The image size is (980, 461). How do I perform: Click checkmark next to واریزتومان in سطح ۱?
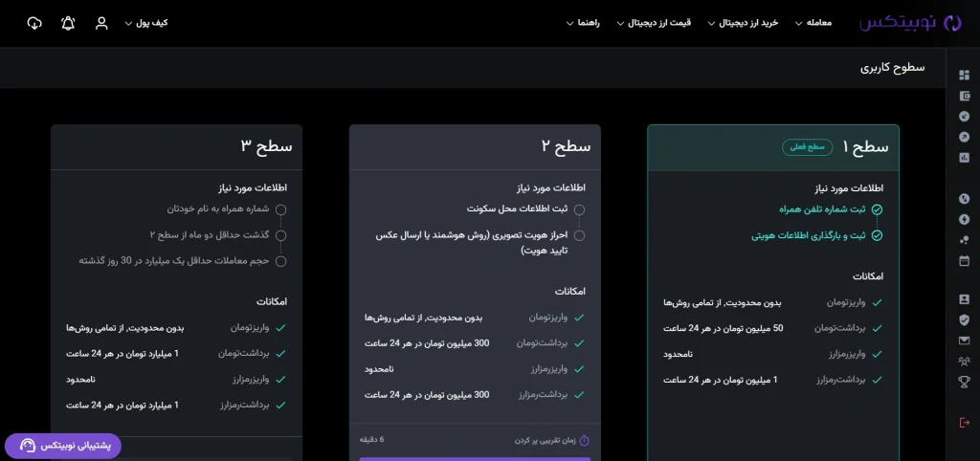pos(878,302)
